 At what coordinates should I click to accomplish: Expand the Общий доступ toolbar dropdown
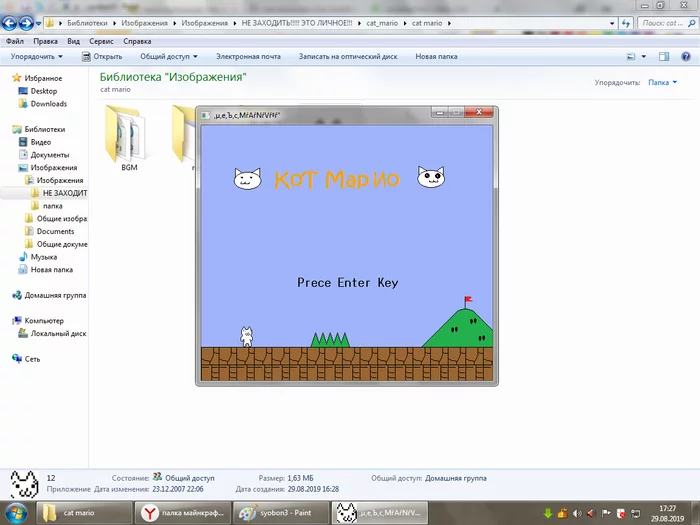(169, 57)
